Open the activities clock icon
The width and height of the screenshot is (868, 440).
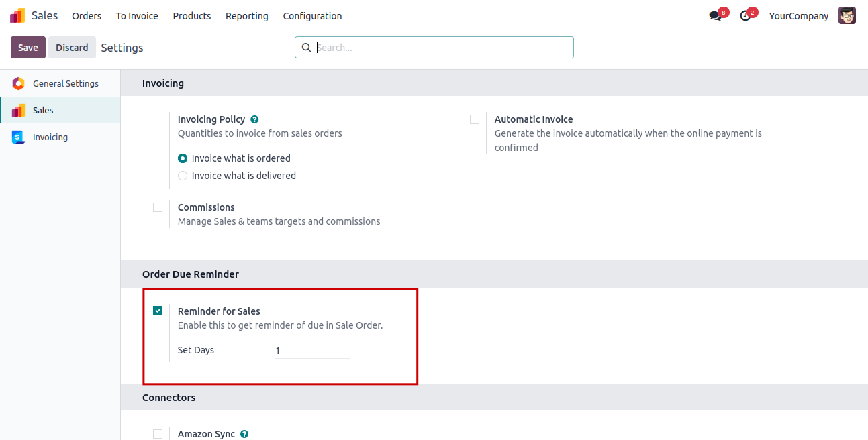tap(745, 16)
